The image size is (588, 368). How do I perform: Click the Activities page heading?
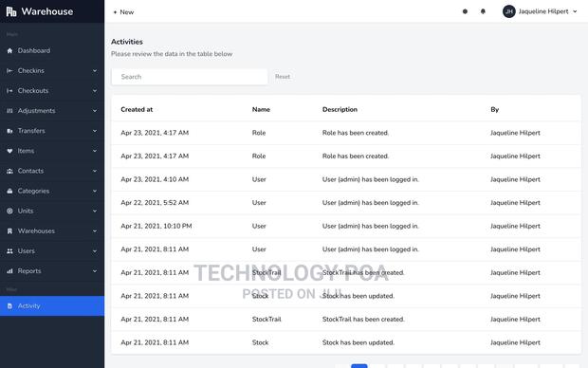click(127, 42)
